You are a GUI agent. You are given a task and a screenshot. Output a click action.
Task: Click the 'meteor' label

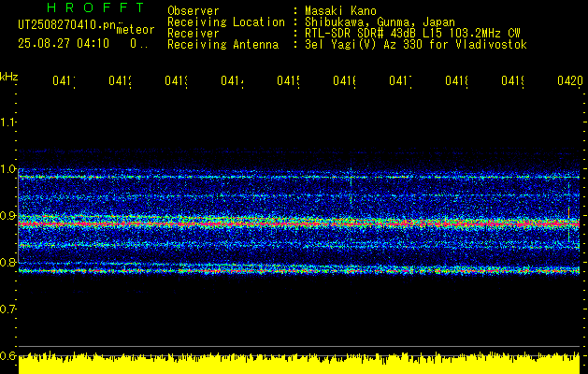(136, 30)
